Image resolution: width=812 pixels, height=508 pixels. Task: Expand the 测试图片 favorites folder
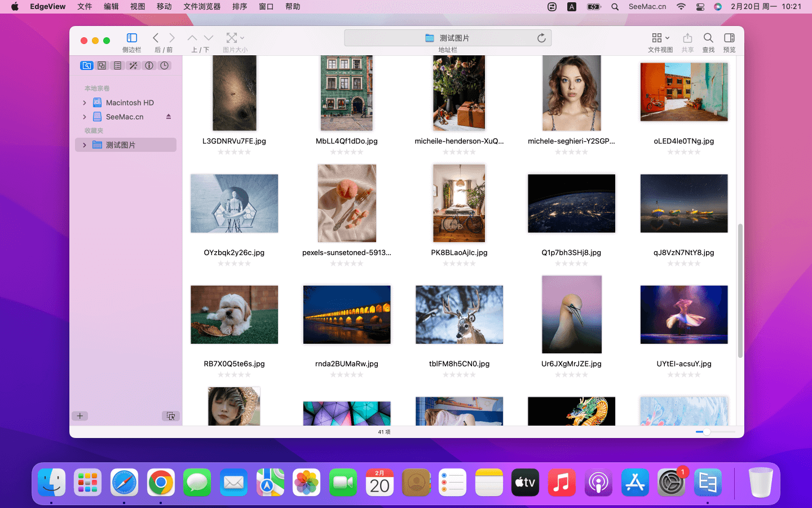coord(85,145)
